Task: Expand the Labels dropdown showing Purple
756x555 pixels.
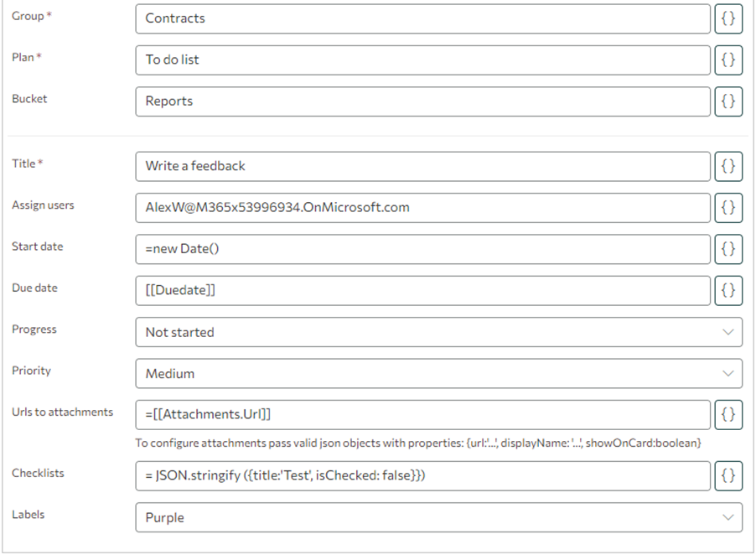Action: point(438,517)
